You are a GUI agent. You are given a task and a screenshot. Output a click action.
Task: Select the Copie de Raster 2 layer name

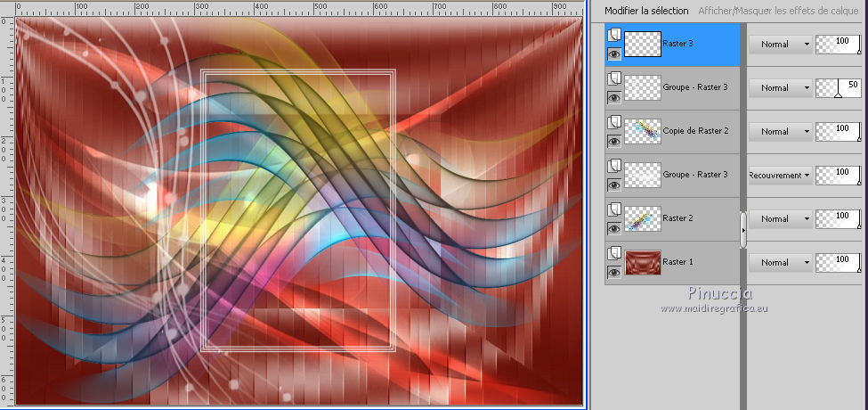696,131
